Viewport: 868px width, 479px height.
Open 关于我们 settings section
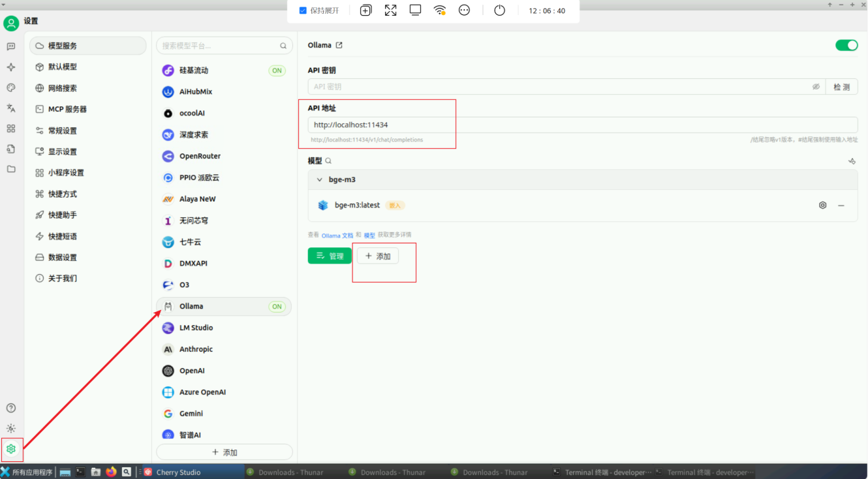click(x=87, y=278)
